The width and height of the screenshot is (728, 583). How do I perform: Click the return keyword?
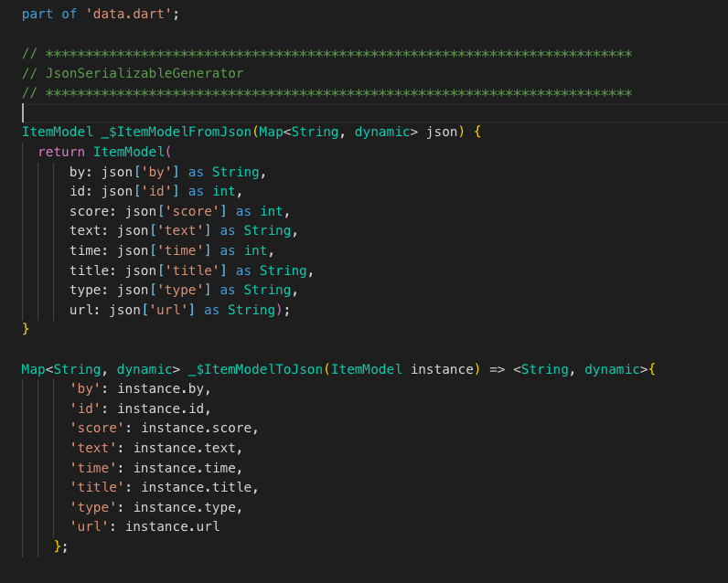coord(61,152)
